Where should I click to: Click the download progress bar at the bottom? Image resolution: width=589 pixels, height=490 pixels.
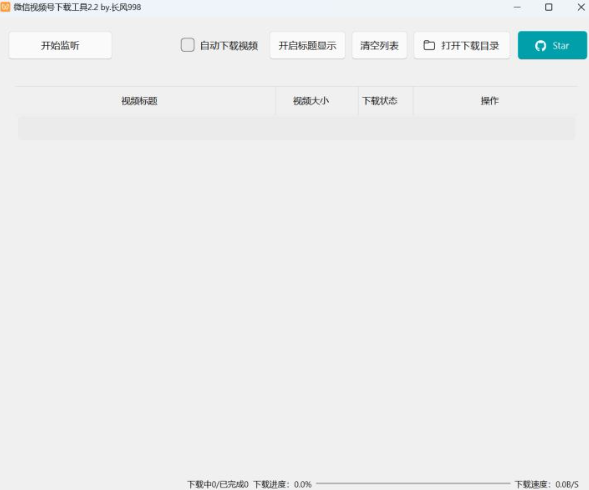click(413, 484)
